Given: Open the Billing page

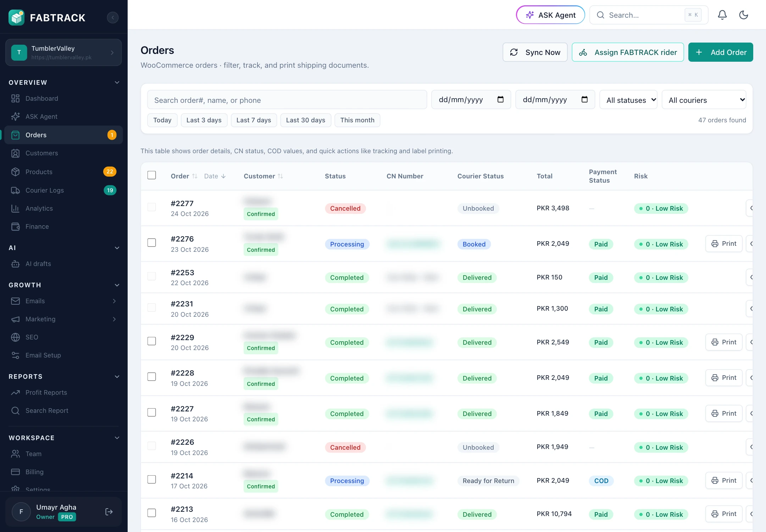Looking at the screenshot, I should [x=64, y=472].
